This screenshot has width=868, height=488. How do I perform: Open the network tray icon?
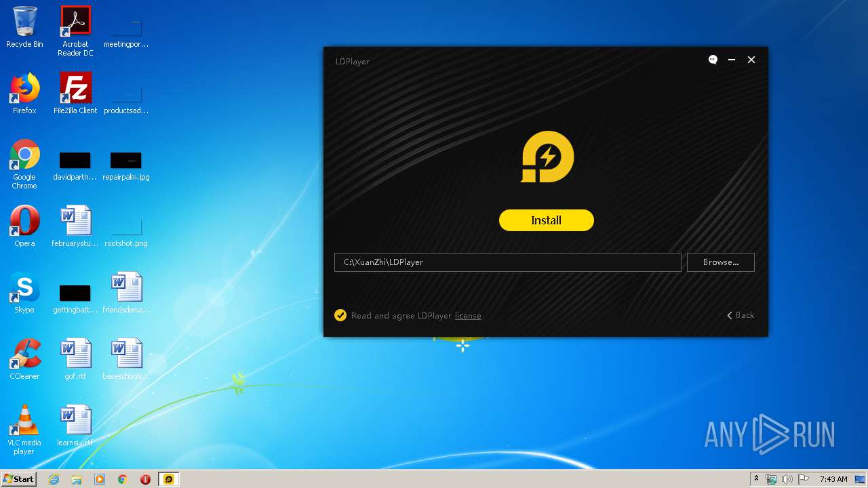click(771, 479)
